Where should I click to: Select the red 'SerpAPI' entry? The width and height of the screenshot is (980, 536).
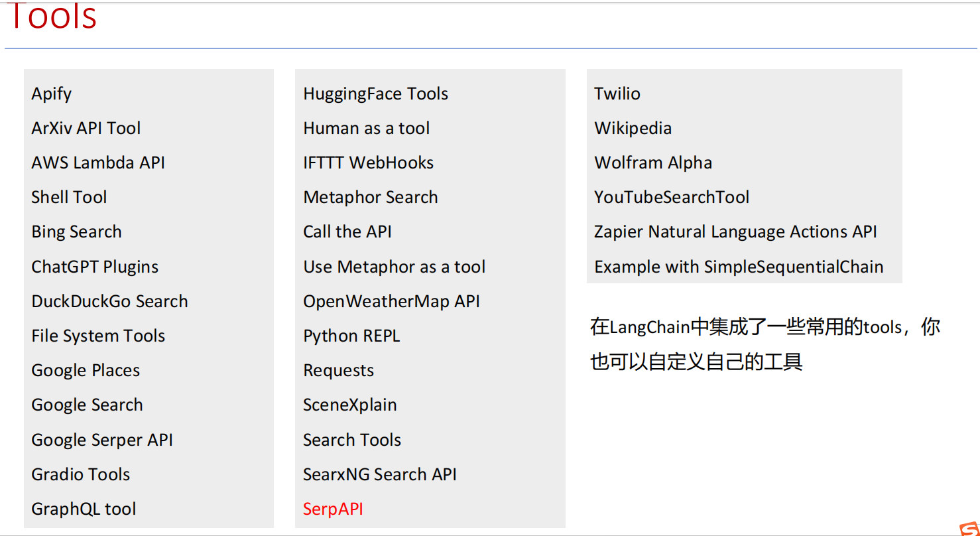click(x=333, y=509)
